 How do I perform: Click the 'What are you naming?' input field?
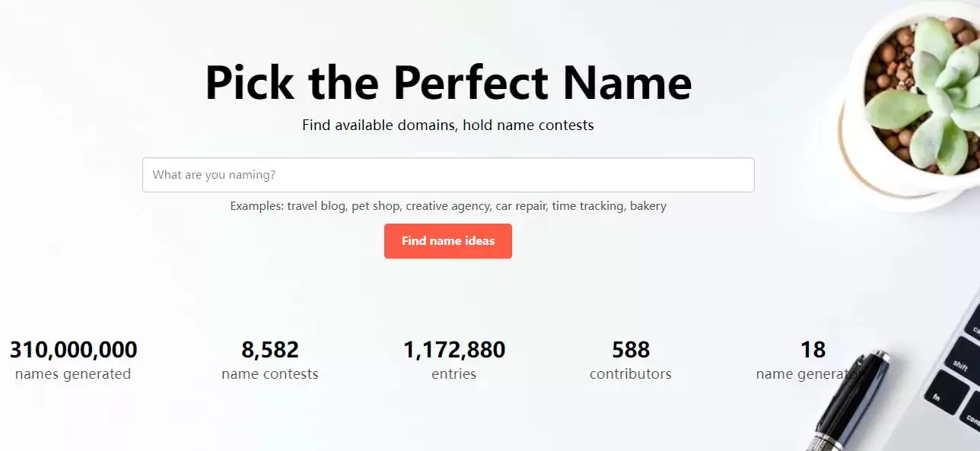click(448, 175)
